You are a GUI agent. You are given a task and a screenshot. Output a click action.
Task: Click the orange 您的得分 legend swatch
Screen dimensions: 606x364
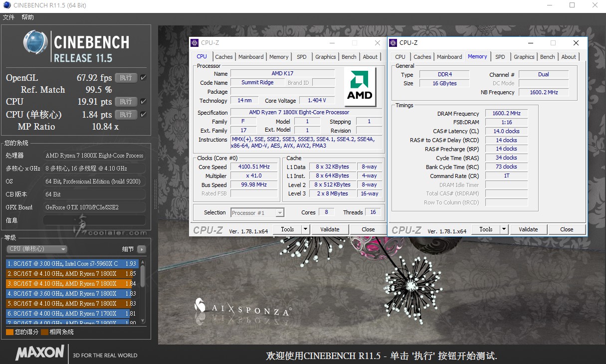pyautogui.click(x=9, y=332)
